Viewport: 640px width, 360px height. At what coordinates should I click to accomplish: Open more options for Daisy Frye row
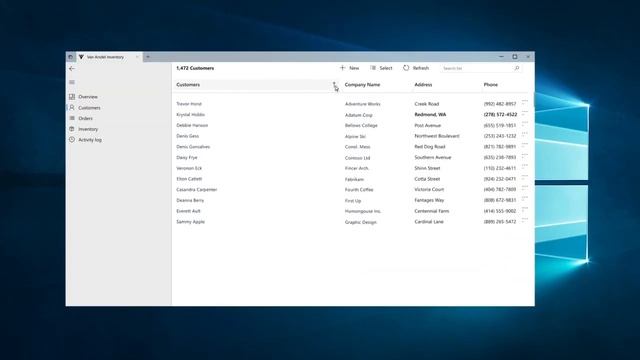click(525, 155)
